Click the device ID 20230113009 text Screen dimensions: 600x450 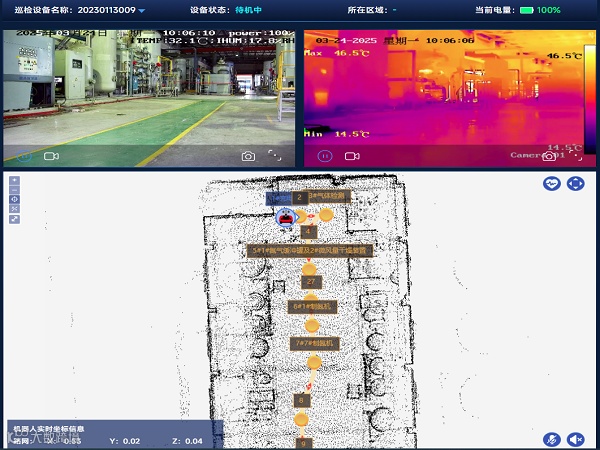coord(107,10)
